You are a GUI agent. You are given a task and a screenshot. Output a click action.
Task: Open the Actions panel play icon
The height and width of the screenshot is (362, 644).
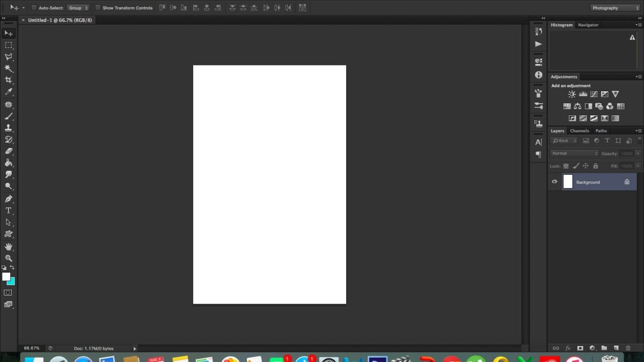(x=538, y=44)
